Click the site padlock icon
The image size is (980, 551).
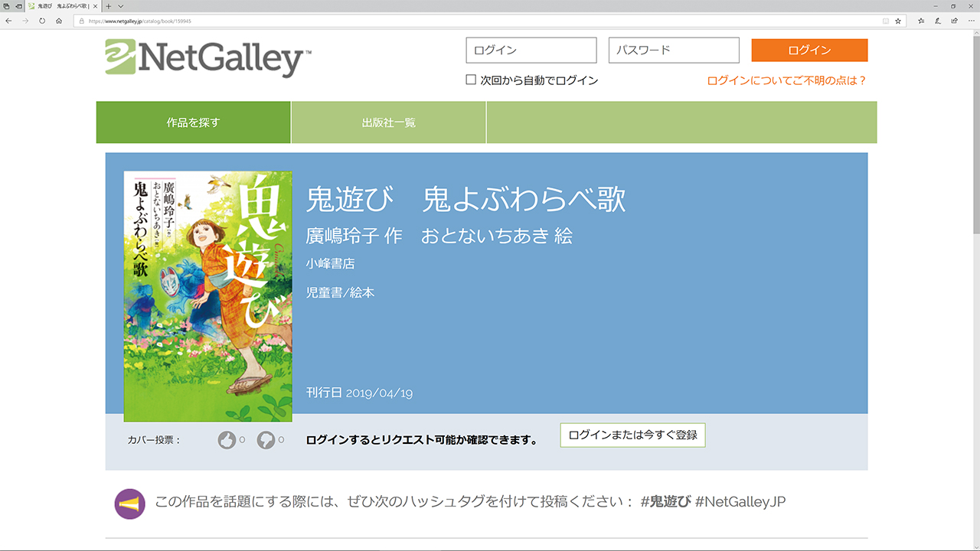81,21
